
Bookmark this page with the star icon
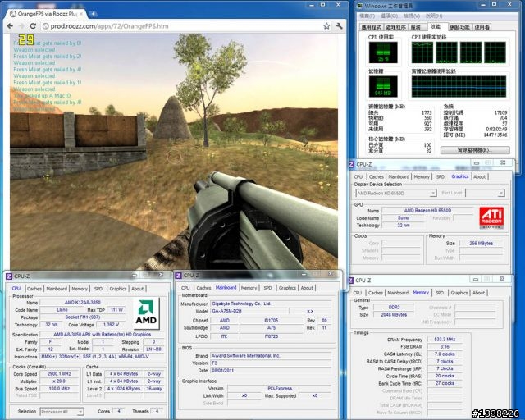point(326,26)
